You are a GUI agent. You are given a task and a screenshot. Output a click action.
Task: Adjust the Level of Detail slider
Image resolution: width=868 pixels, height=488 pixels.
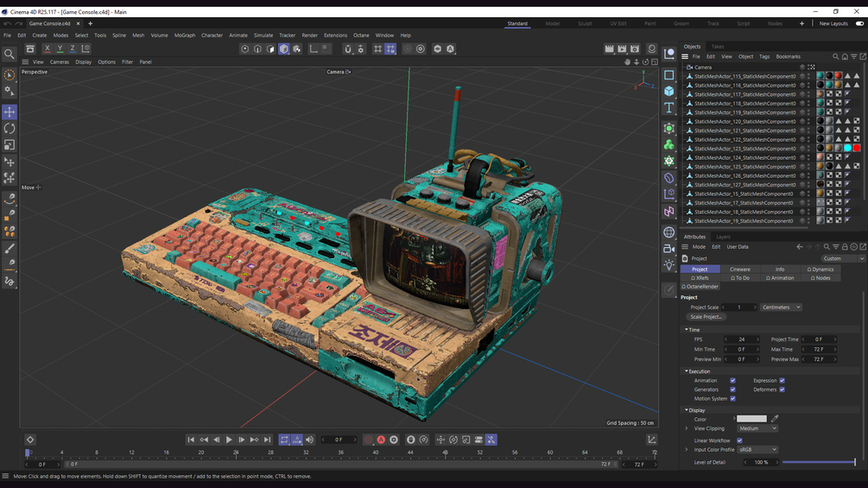tap(819, 462)
